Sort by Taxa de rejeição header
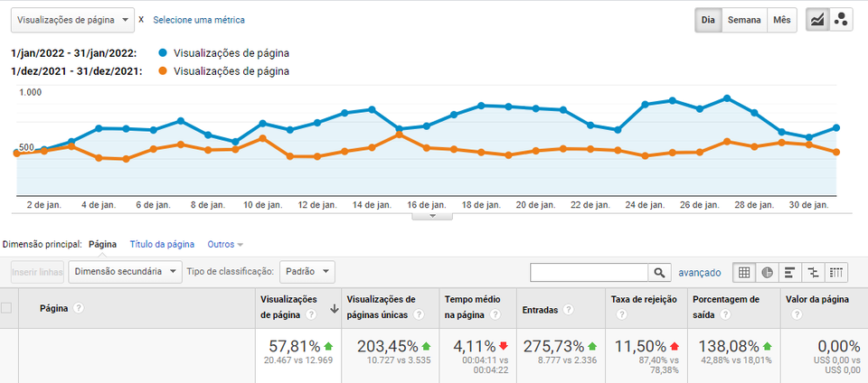 point(644,300)
